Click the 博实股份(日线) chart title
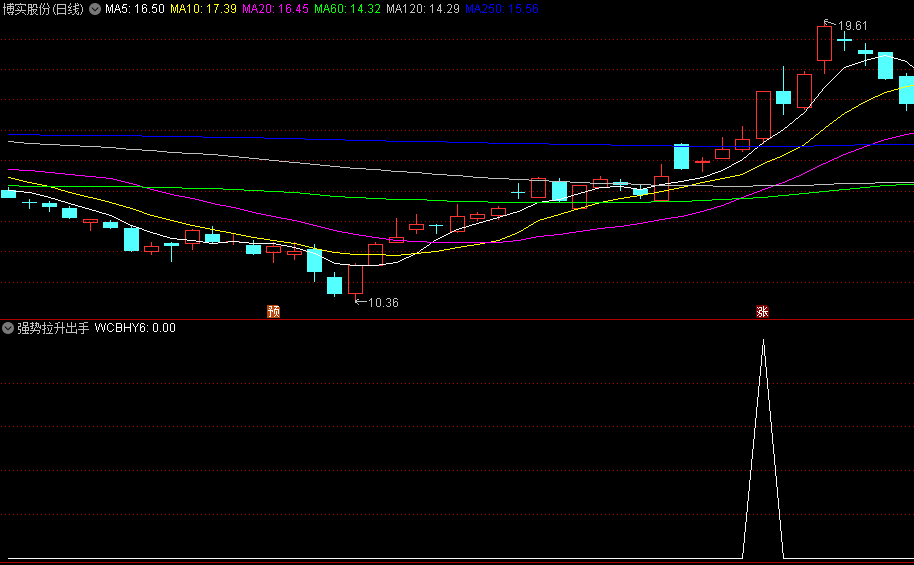The height and width of the screenshot is (565, 914). click(x=43, y=9)
